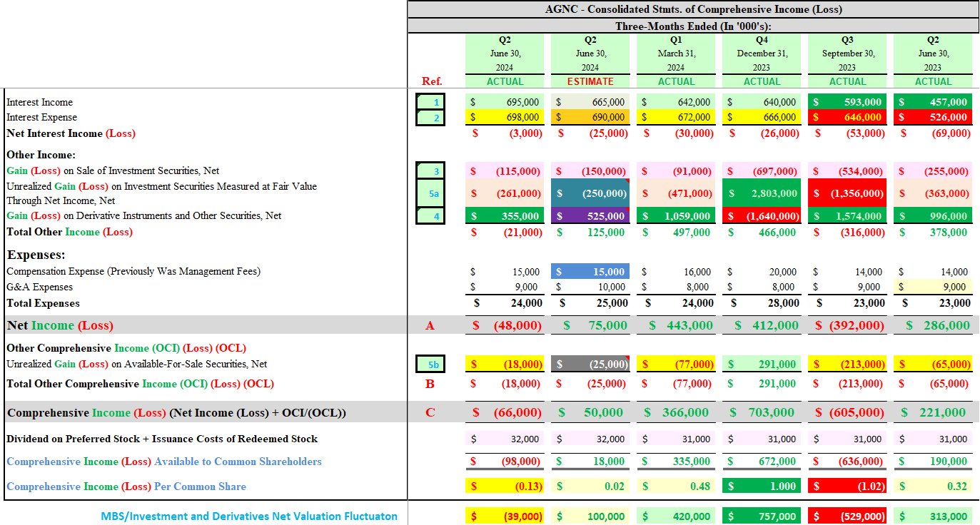Click the 672,000 available to common cell
The height and width of the screenshot is (525, 980).
point(762,462)
